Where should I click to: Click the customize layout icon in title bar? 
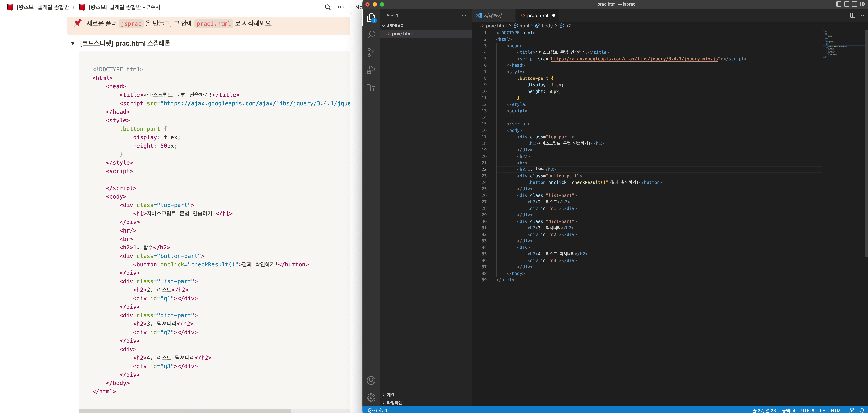point(863,4)
